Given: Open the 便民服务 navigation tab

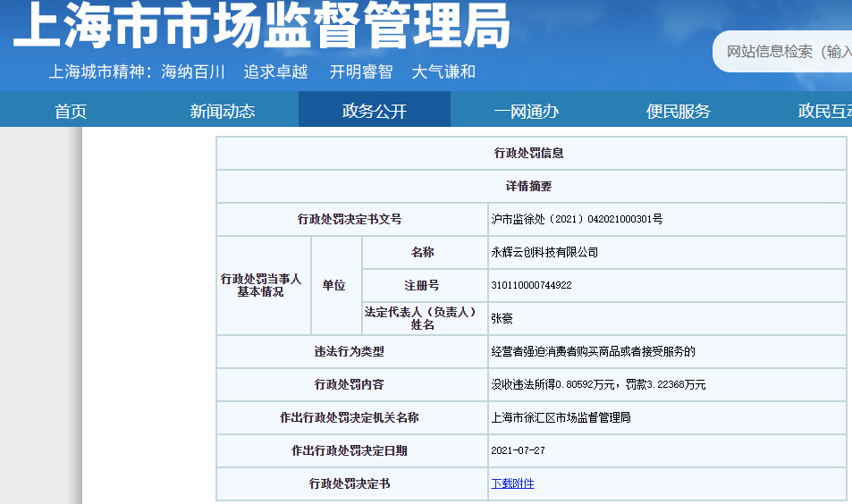Looking at the screenshot, I should pyautogui.click(x=679, y=111).
